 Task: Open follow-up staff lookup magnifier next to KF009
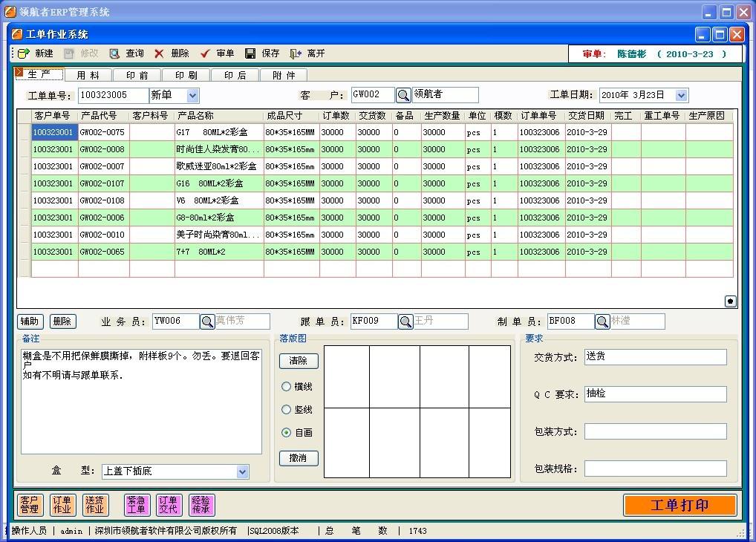click(405, 321)
